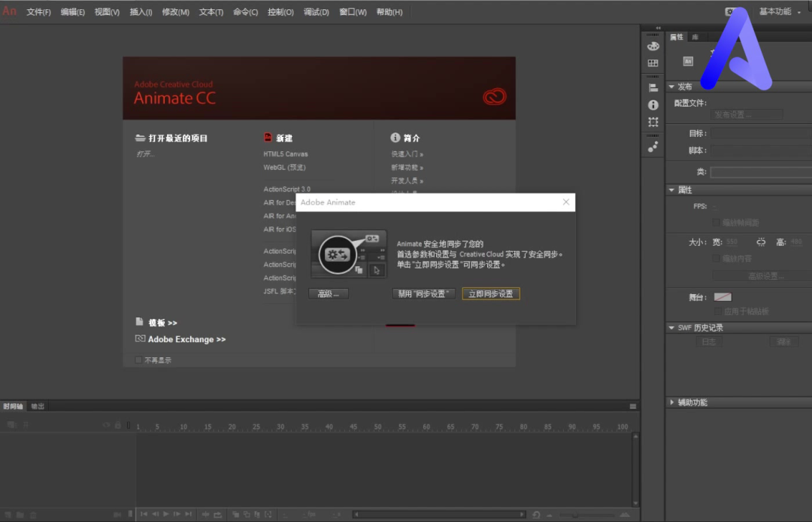Click the Creative Cloud logo on the banner
The image size is (812, 522).
[495, 96]
